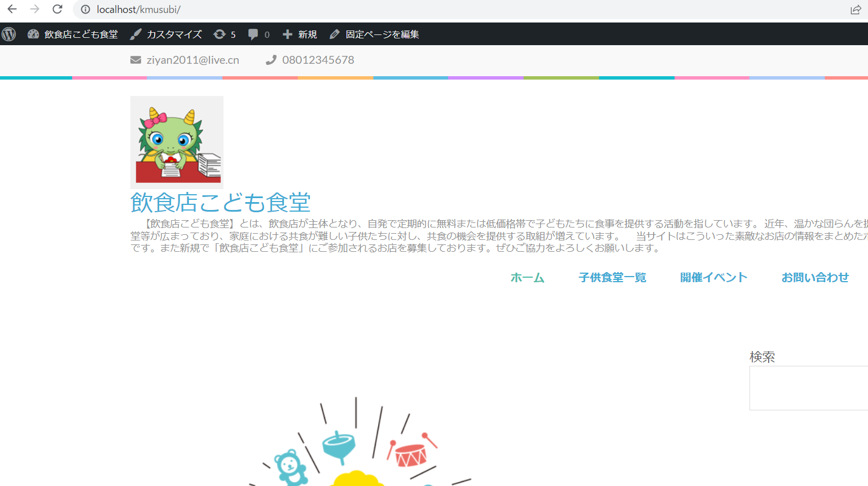Click the WordPress logo icon

coord(9,34)
